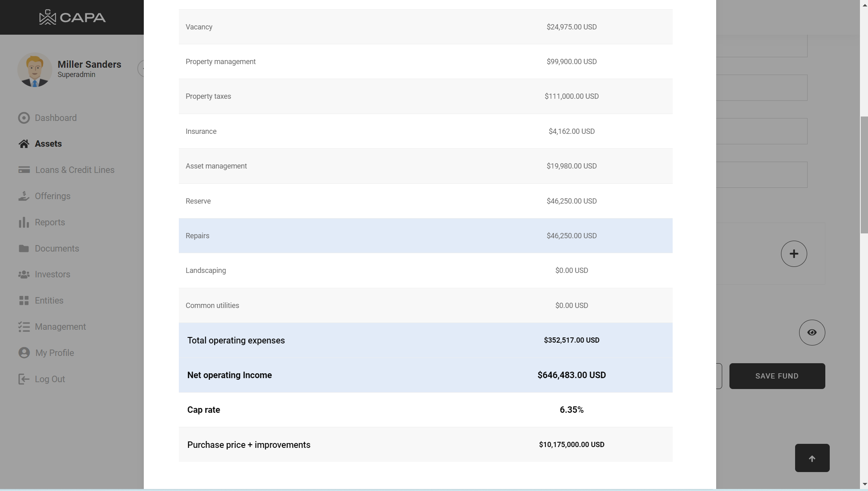The width and height of the screenshot is (868, 491).
Task: Select the highlighted Repairs row
Action: pyautogui.click(x=425, y=236)
